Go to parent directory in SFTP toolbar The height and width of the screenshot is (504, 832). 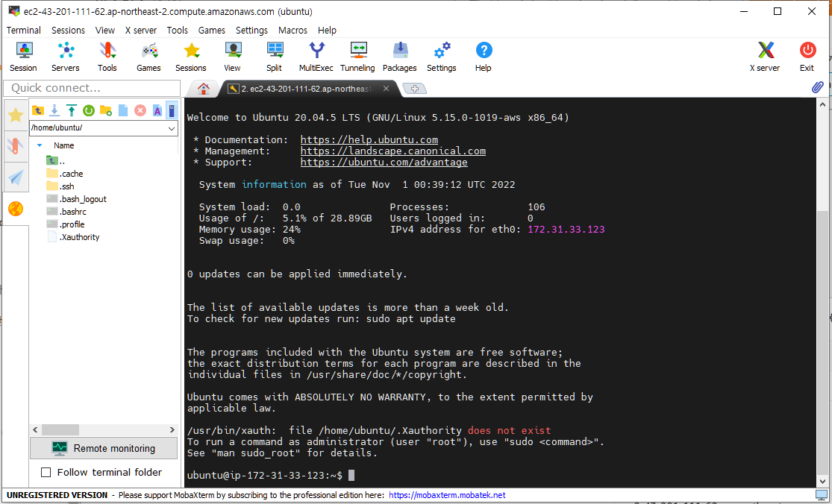tap(37, 110)
